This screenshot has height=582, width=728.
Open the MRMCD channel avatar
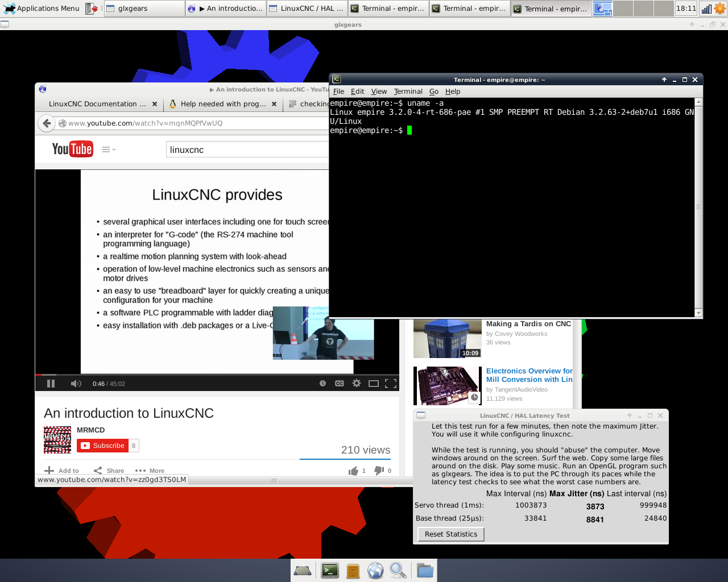point(57,440)
